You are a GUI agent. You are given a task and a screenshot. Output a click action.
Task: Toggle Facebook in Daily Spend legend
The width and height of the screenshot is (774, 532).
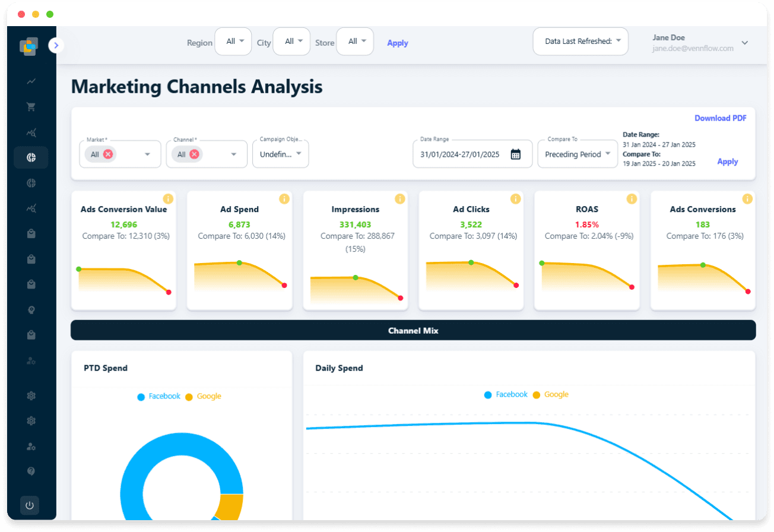pos(506,395)
